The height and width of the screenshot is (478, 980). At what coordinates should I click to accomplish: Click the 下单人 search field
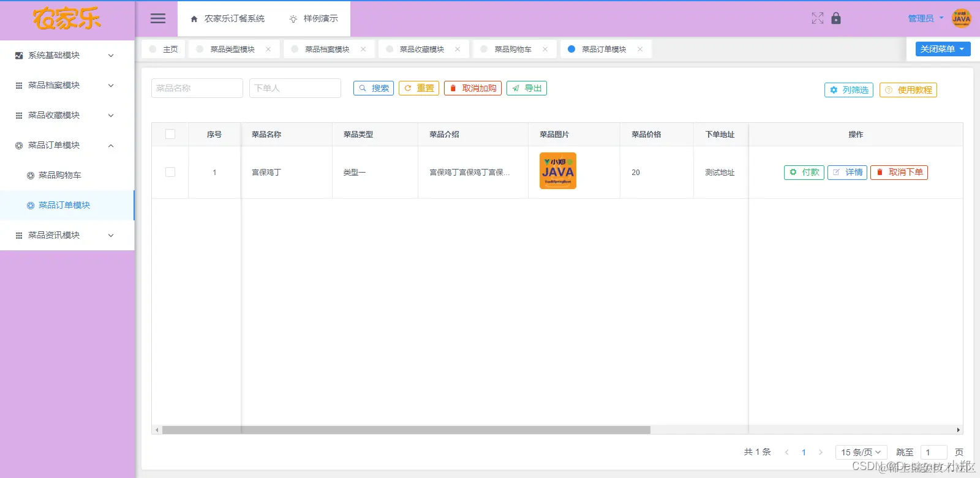[x=295, y=88]
